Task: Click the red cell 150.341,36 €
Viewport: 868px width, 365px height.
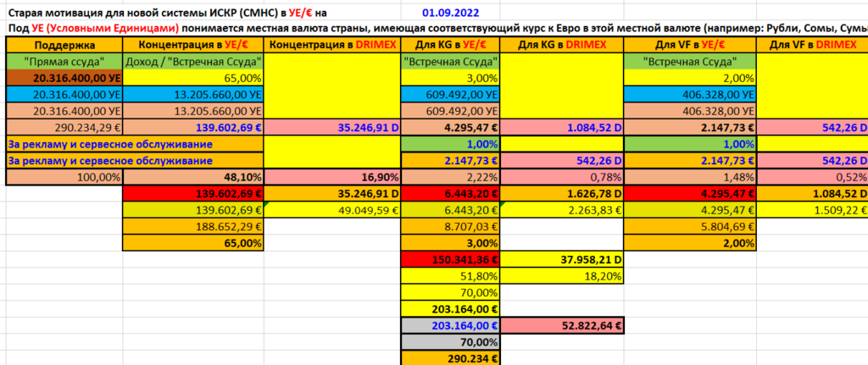Action: click(x=450, y=257)
